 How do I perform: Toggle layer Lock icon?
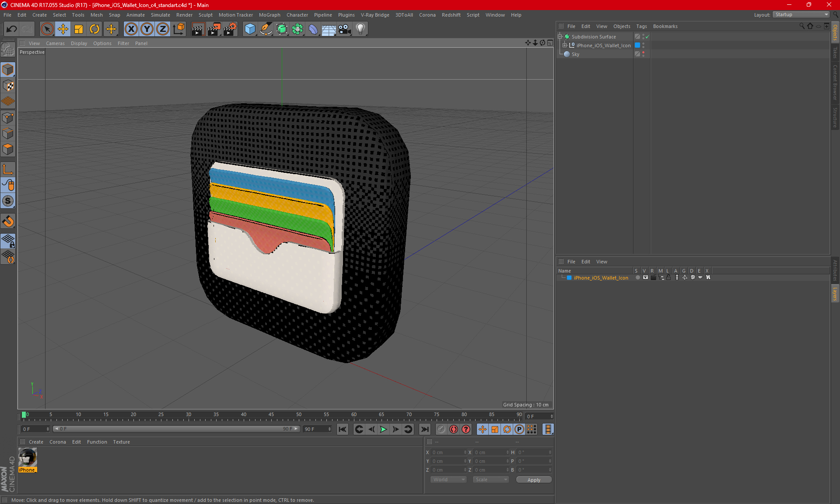tap(668, 277)
